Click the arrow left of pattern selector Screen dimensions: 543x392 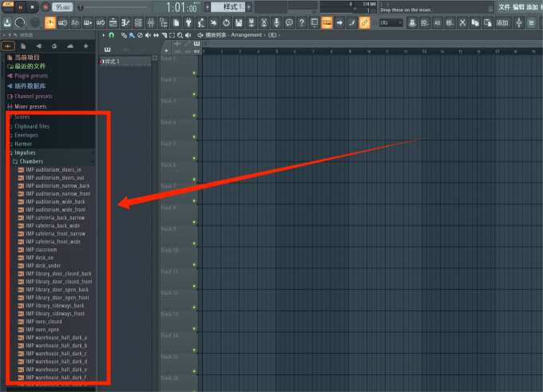tap(208, 7)
